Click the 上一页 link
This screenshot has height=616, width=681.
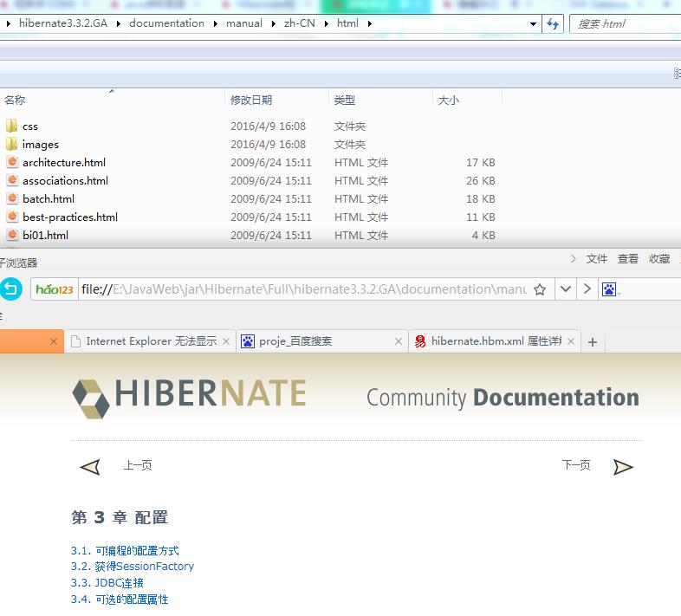[138, 466]
